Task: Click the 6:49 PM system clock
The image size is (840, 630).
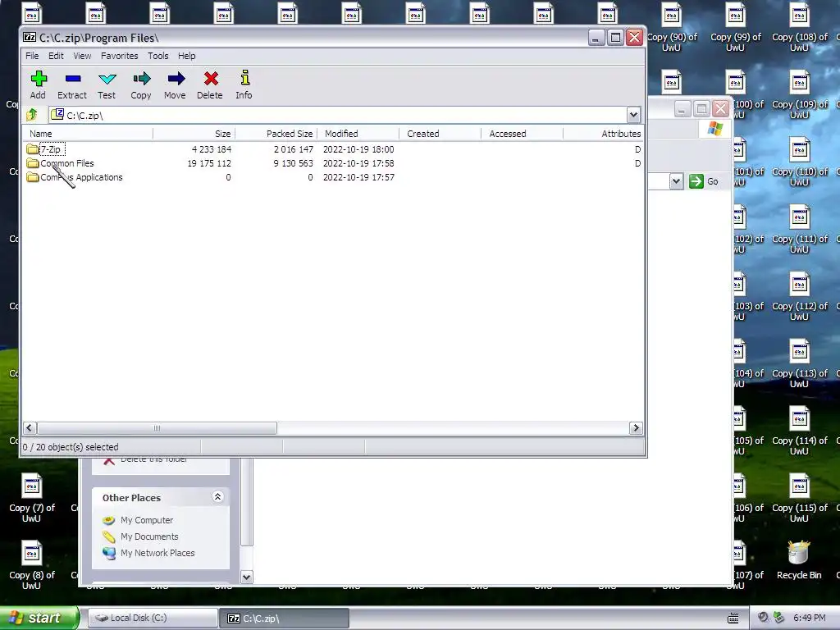Action: tap(809, 618)
